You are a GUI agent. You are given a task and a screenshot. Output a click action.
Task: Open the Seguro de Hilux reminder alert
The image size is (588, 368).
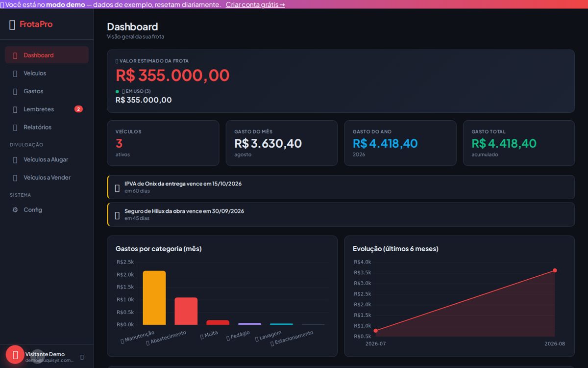[x=341, y=214]
